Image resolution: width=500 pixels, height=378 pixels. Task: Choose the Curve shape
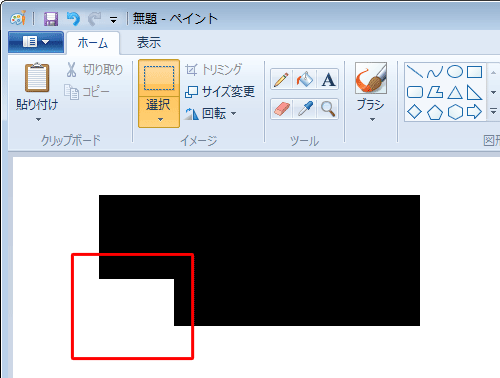coord(435,72)
